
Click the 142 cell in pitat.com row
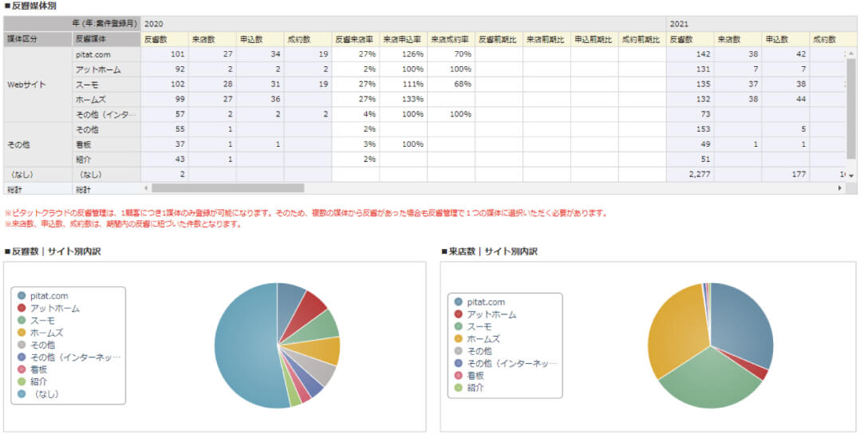coord(690,54)
